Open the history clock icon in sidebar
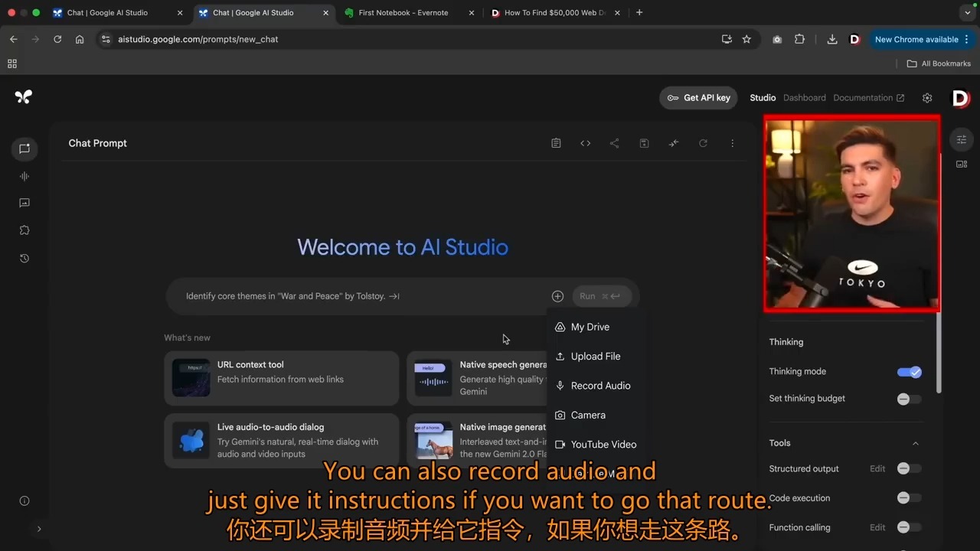The image size is (980, 551). (x=24, y=259)
